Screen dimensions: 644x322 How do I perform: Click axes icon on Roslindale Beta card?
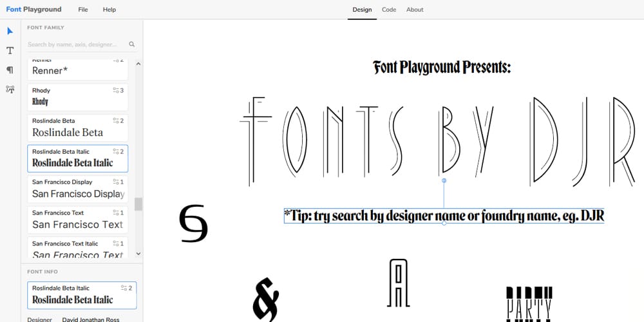pos(116,121)
